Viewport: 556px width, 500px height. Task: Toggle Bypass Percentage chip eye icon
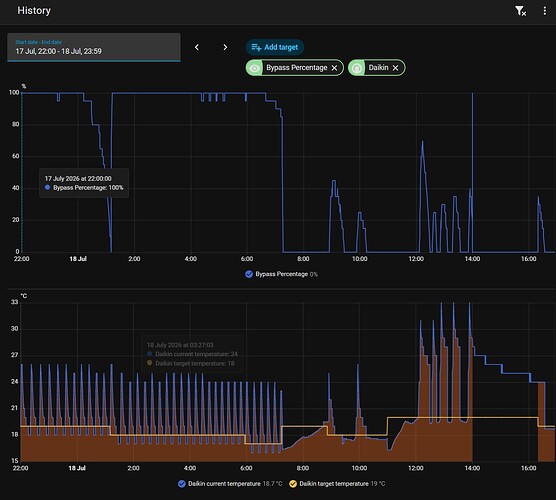(x=255, y=68)
